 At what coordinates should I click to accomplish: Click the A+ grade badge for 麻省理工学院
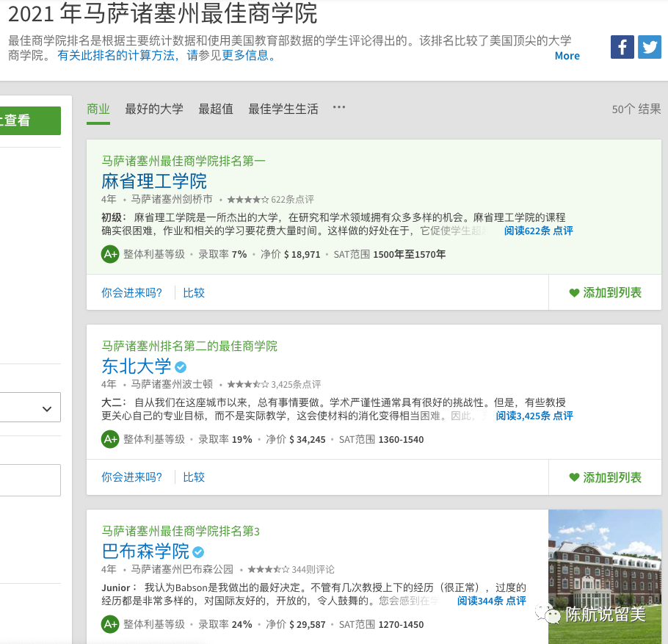click(x=110, y=255)
